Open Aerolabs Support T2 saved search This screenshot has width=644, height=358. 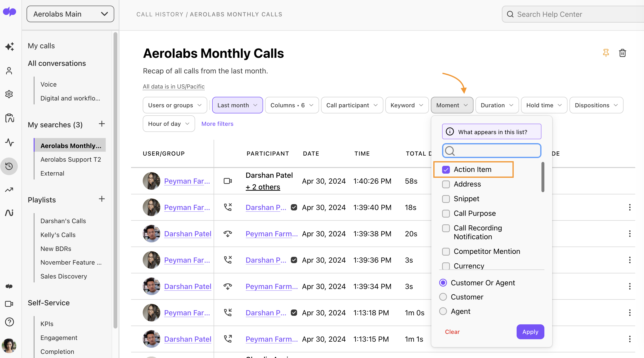point(70,159)
